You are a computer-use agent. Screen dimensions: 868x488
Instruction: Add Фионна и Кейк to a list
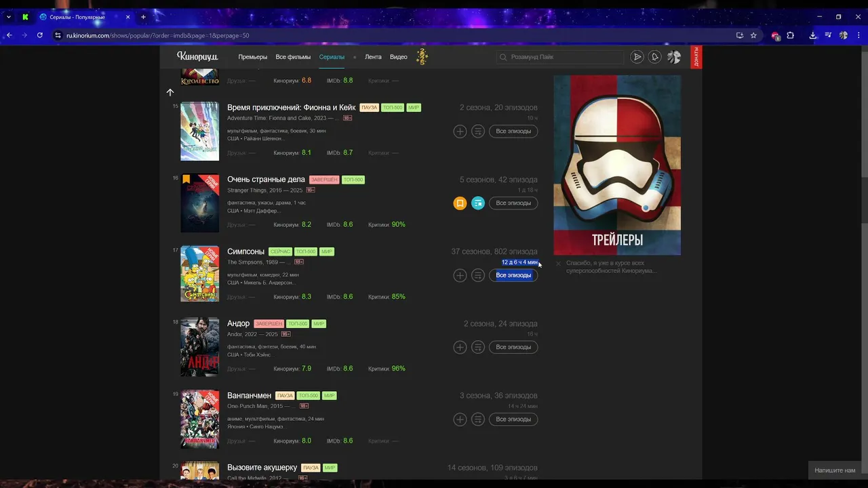coord(478,131)
